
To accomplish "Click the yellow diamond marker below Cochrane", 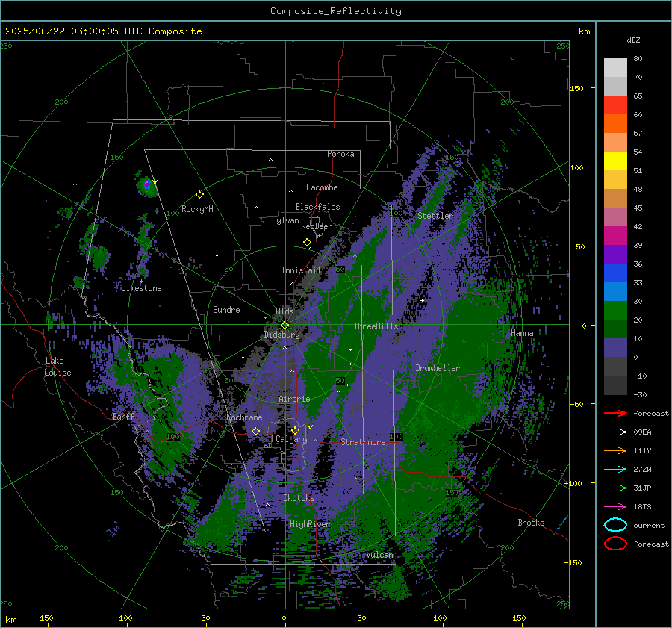I will coord(256,431).
